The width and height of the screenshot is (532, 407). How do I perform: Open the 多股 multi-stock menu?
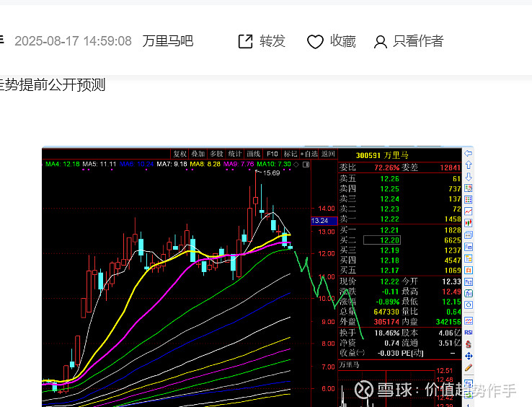[216, 154]
